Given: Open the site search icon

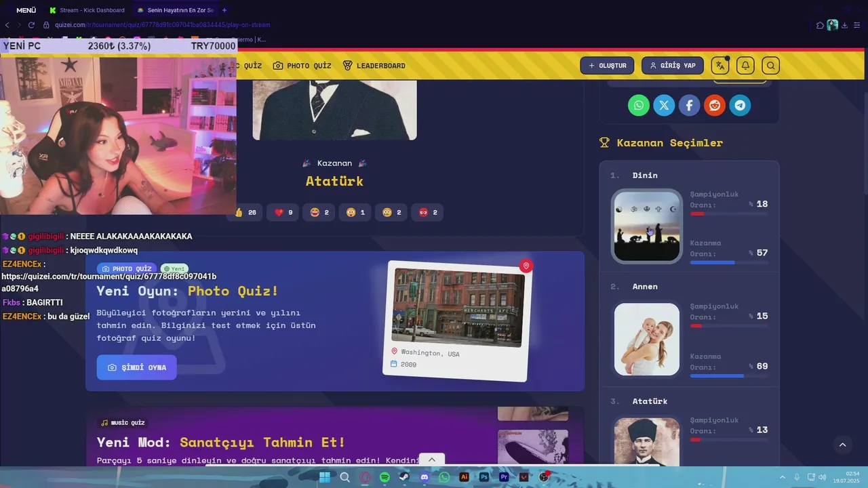Looking at the screenshot, I should pos(770,66).
